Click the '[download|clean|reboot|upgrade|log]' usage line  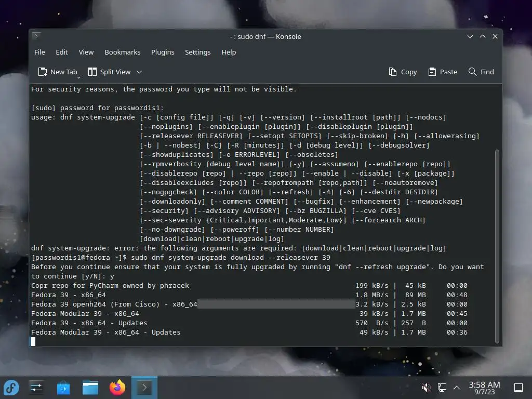212,239
